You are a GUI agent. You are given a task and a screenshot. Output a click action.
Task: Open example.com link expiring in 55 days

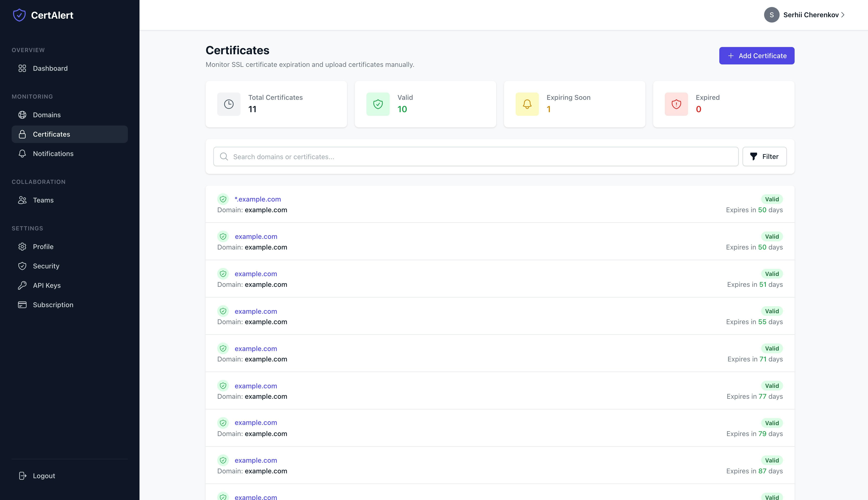[256, 311]
